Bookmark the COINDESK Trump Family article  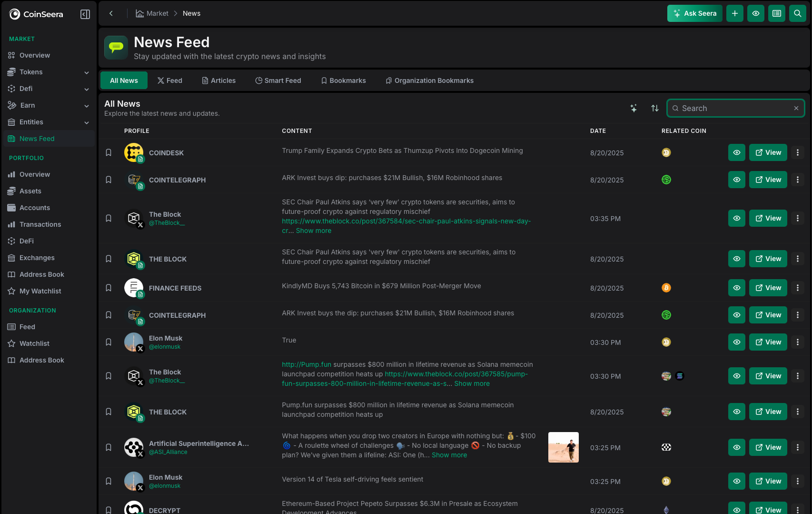109,152
